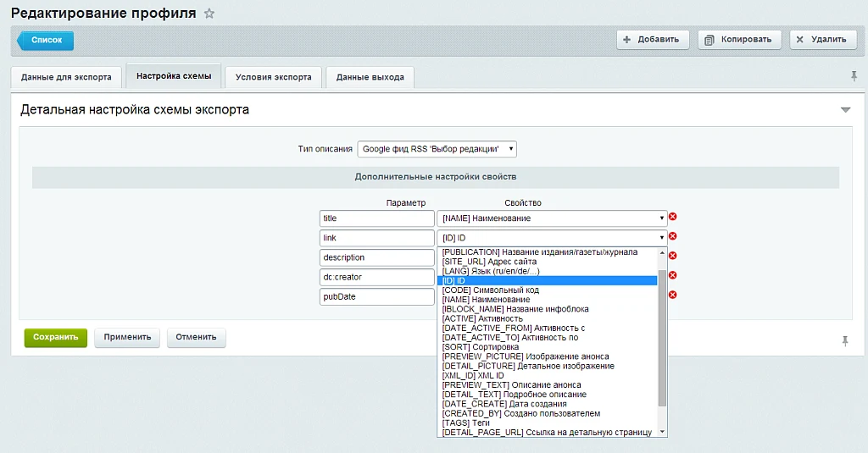Select [SORT] Сортировка option
Screen dimensions: 868x453
(547, 347)
